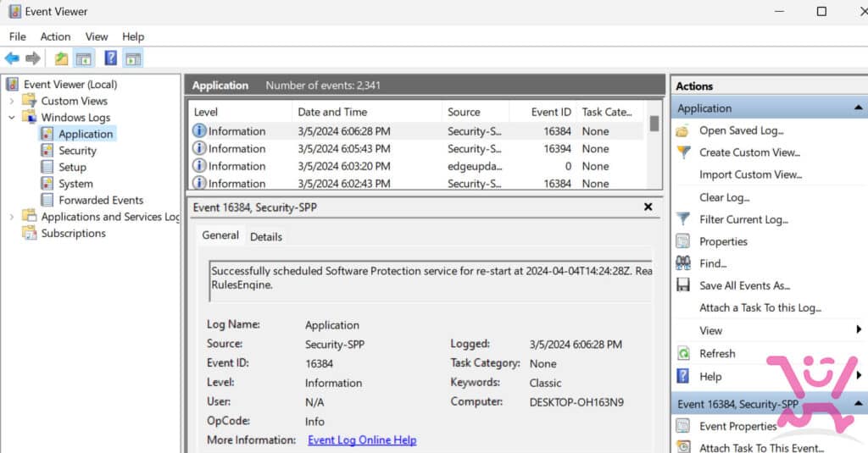The image size is (868, 453).
Task: Click Attach a Task To this Log
Action: [760, 308]
